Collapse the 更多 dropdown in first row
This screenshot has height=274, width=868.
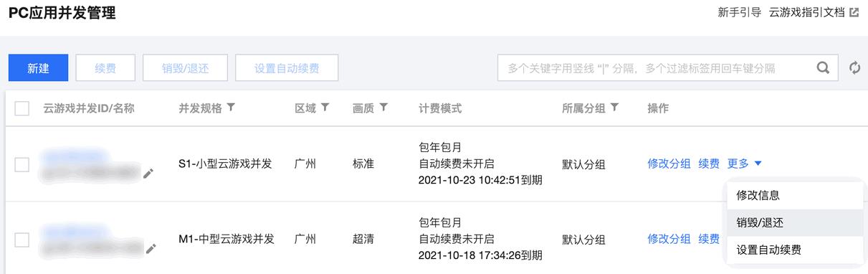coord(745,164)
